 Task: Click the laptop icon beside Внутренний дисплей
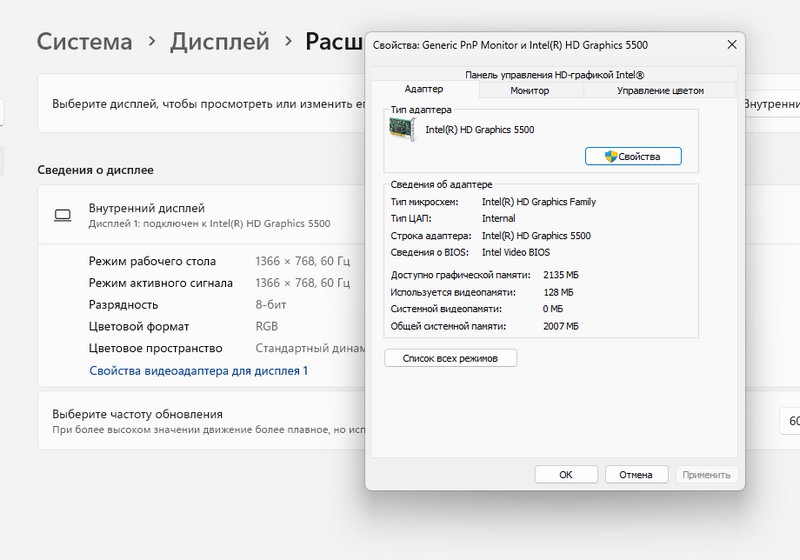coord(62,215)
